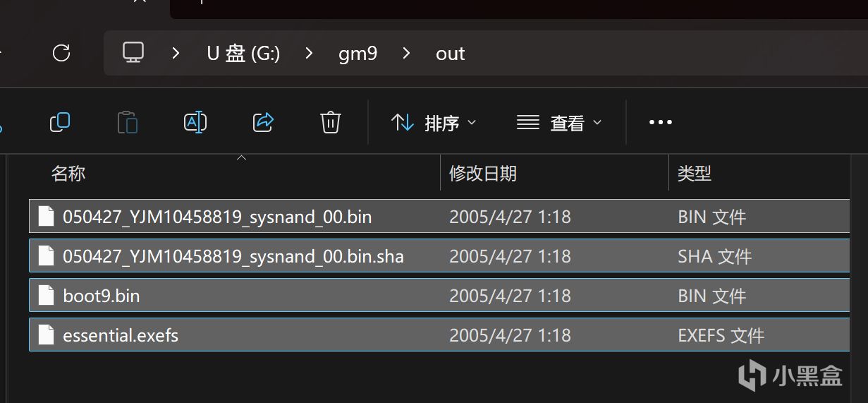This screenshot has width=868, height=403.
Task: Select the sysnand_00.bin.sha file
Action: coord(233,256)
